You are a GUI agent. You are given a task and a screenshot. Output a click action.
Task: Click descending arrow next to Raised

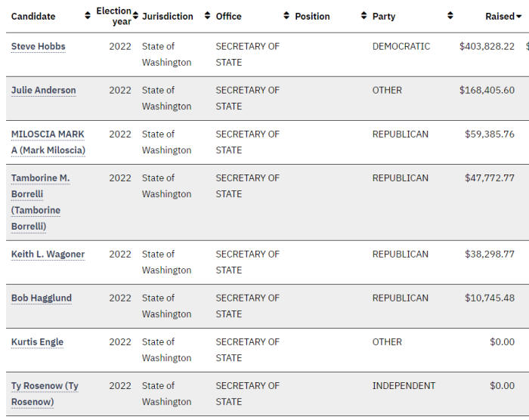pos(519,16)
